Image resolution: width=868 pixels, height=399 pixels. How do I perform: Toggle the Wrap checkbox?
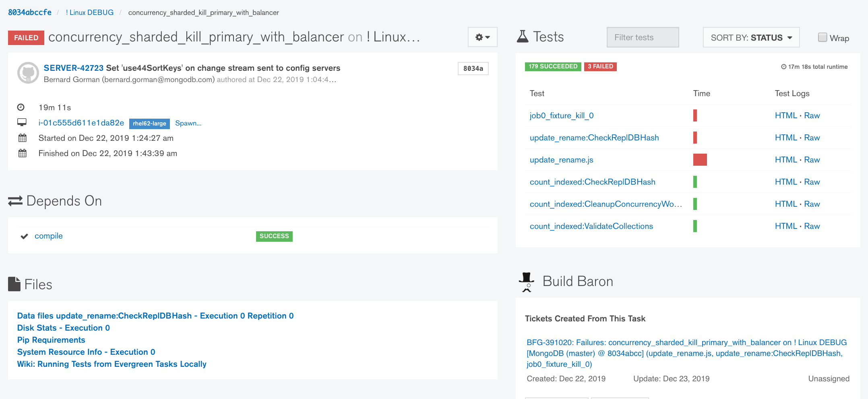coord(823,37)
